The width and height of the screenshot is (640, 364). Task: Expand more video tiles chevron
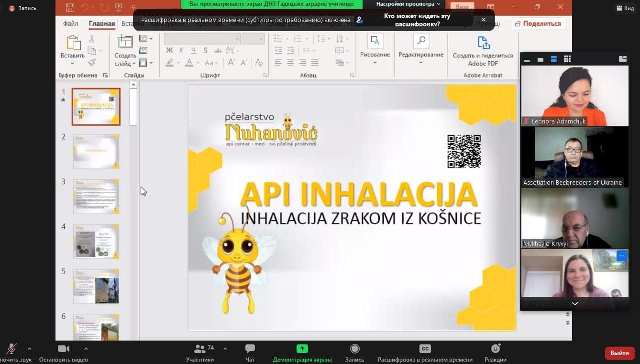[x=574, y=304]
